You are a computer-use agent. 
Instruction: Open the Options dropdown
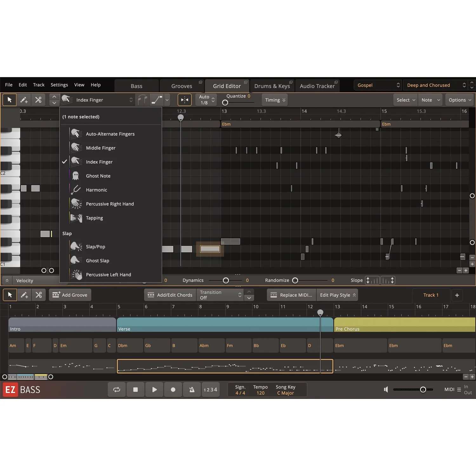459,100
